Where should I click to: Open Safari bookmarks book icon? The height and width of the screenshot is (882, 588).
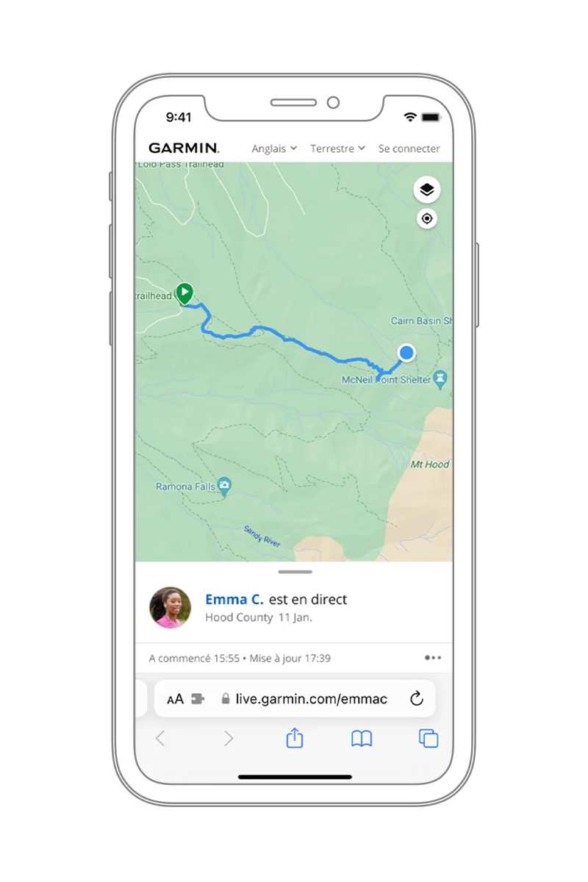361,739
